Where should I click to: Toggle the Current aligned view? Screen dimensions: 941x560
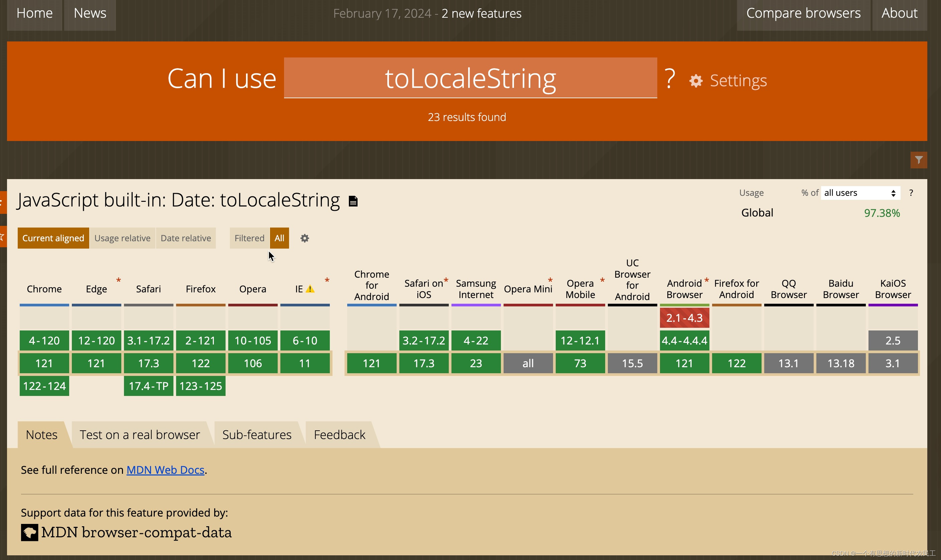[x=53, y=238]
